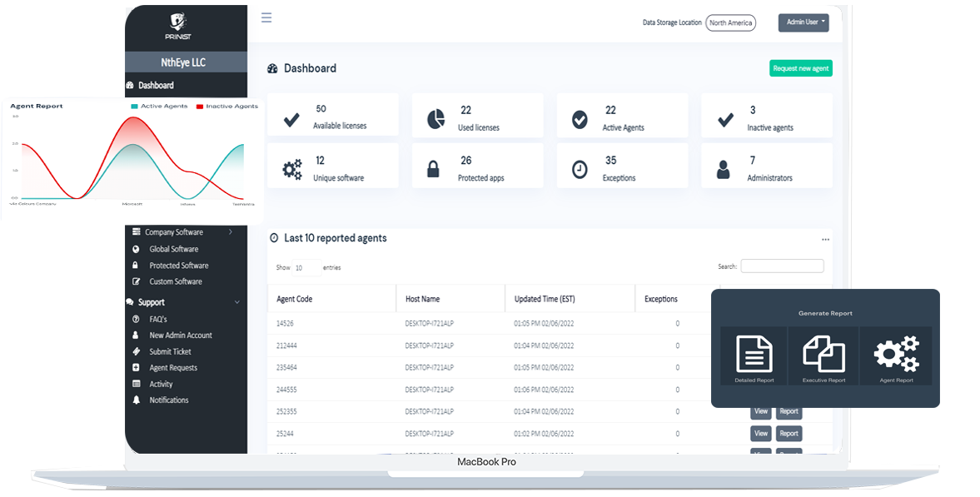
Task: Click the Protected apps lock icon
Action: click(433, 169)
